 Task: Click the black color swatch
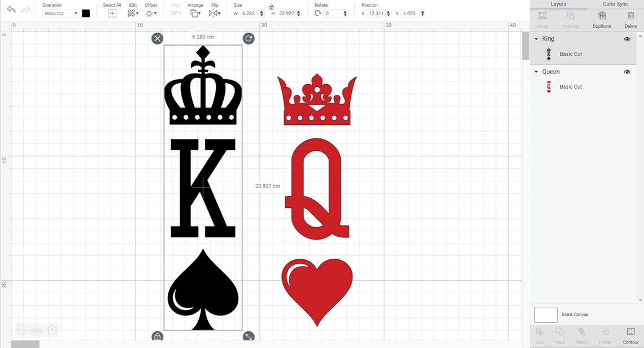[x=86, y=12]
